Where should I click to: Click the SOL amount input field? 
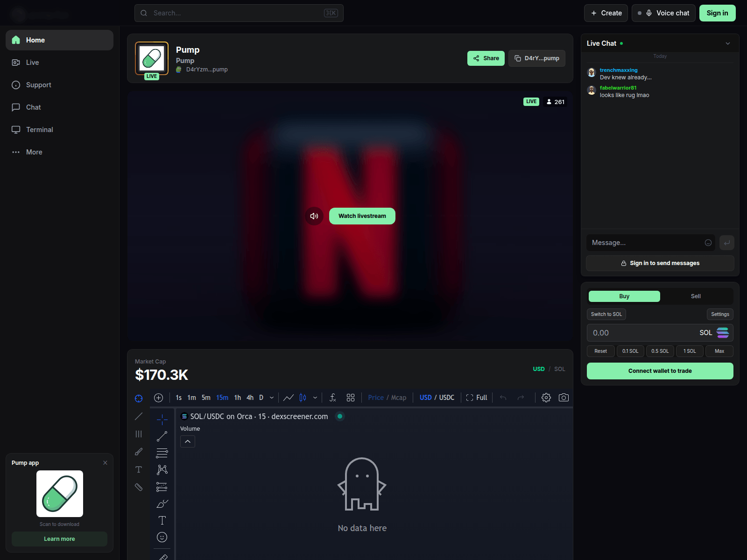(660, 333)
